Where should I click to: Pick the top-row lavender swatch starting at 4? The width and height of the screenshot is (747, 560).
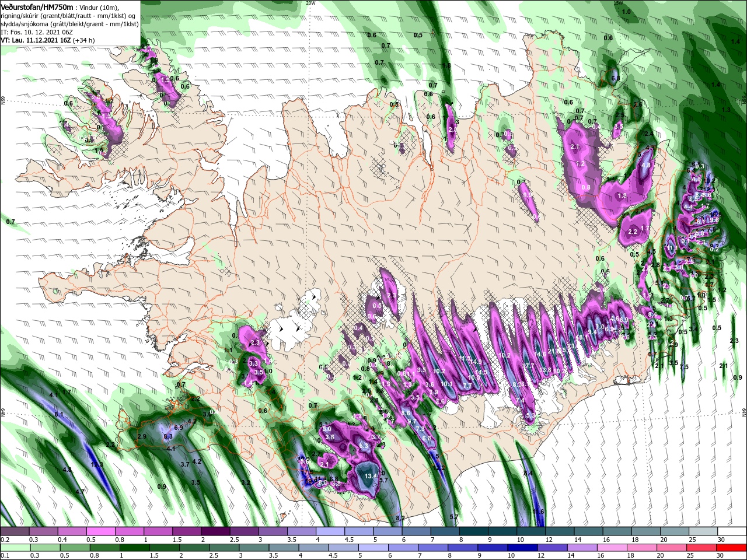[x=330, y=531]
